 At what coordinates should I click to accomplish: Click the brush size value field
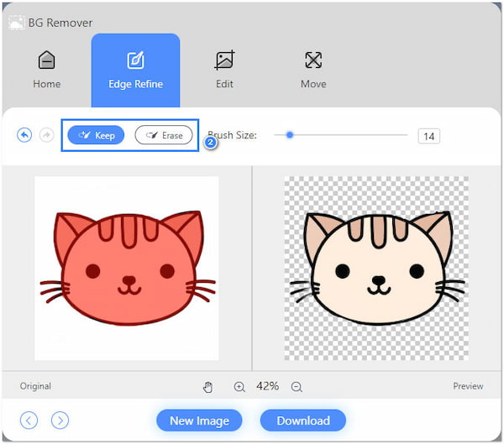tap(428, 136)
